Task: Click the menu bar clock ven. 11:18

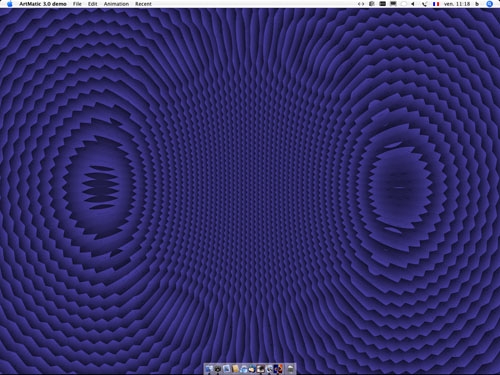Action: pyautogui.click(x=457, y=4)
